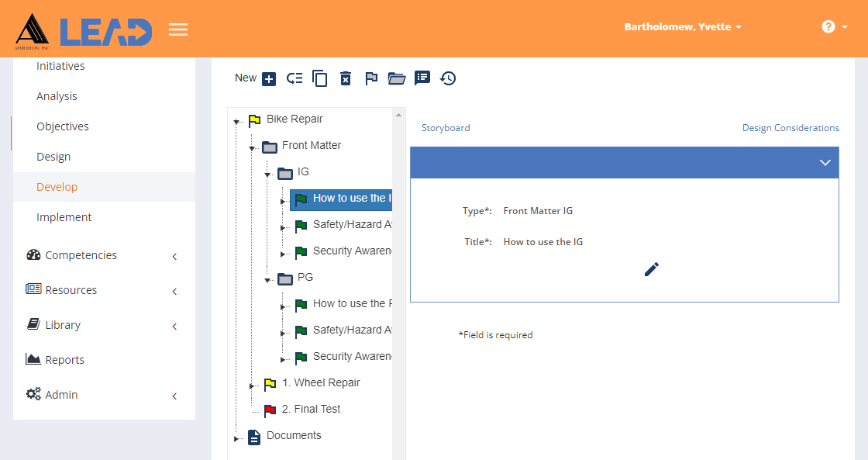Open the help question mark menu
The height and width of the screenshot is (460, 868).
(x=833, y=27)
